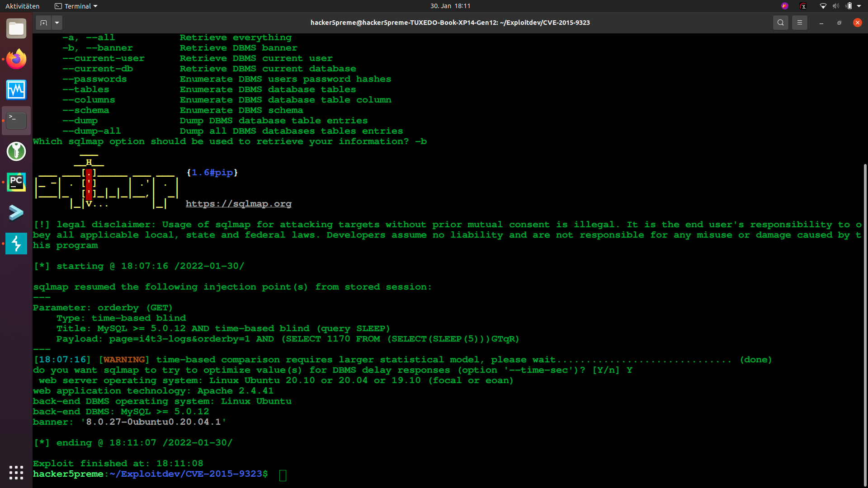
Task: Click the battery status icon
Action: 849,6
